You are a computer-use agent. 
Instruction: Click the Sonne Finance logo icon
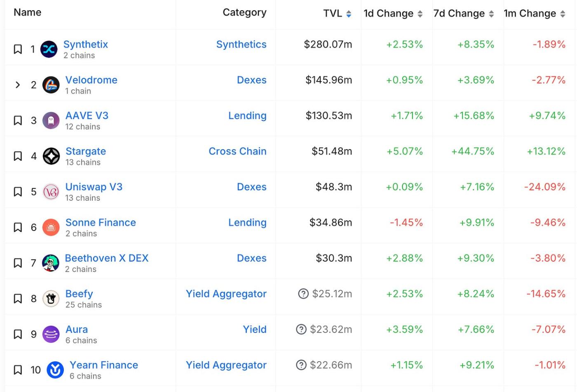pyautogui.click(x=51, y=228)
